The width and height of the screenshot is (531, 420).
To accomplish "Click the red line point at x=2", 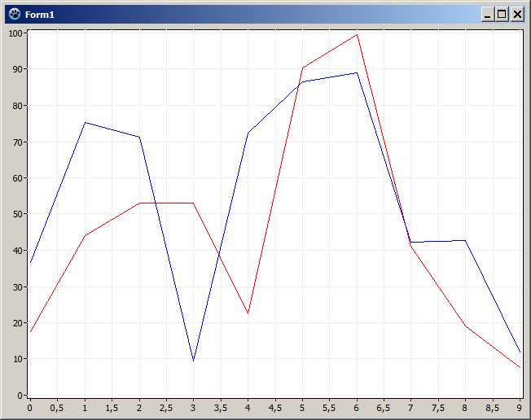I will (x=139, y=203).
